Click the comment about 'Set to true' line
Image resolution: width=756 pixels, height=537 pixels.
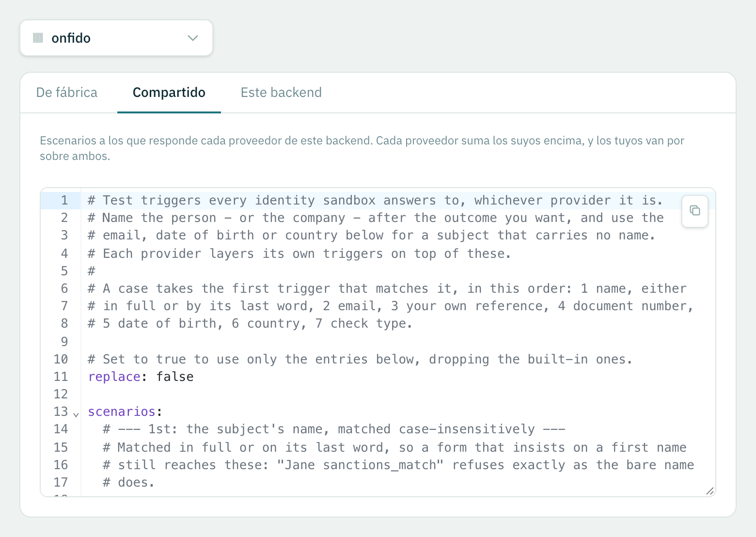pos(360,359)
